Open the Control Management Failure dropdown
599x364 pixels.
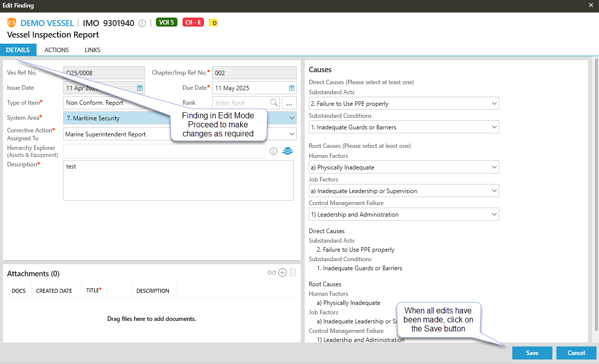pyautogui.click(x=404, y=215)
